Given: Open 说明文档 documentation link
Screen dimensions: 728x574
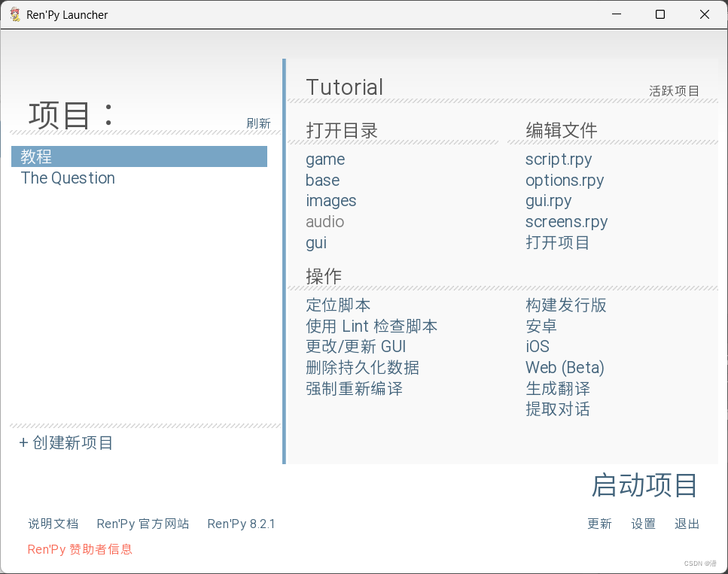Looking at the screenshot, I should pos(53,524).
